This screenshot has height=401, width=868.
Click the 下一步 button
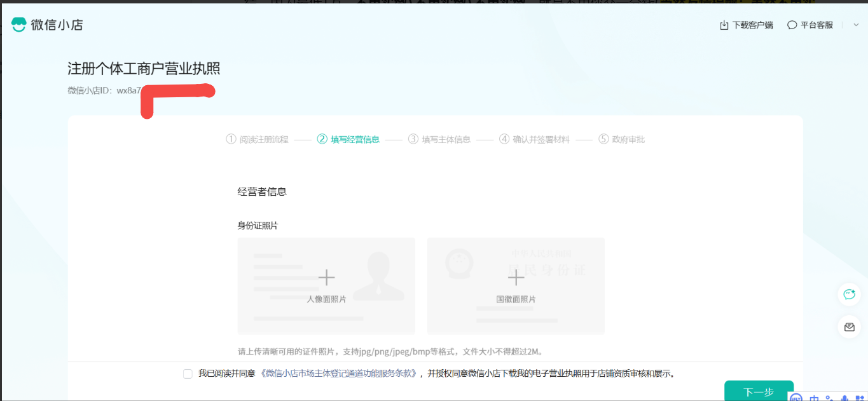point(759,391)
